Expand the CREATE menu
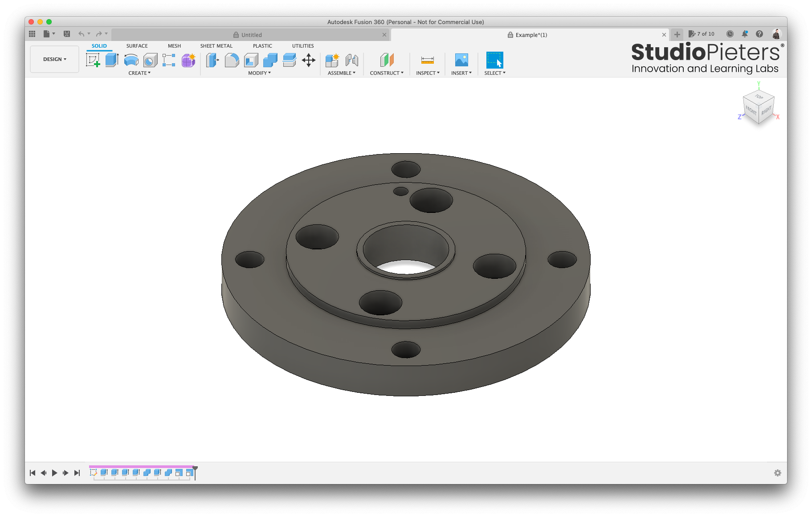812x517 pixels. [139, 73]
